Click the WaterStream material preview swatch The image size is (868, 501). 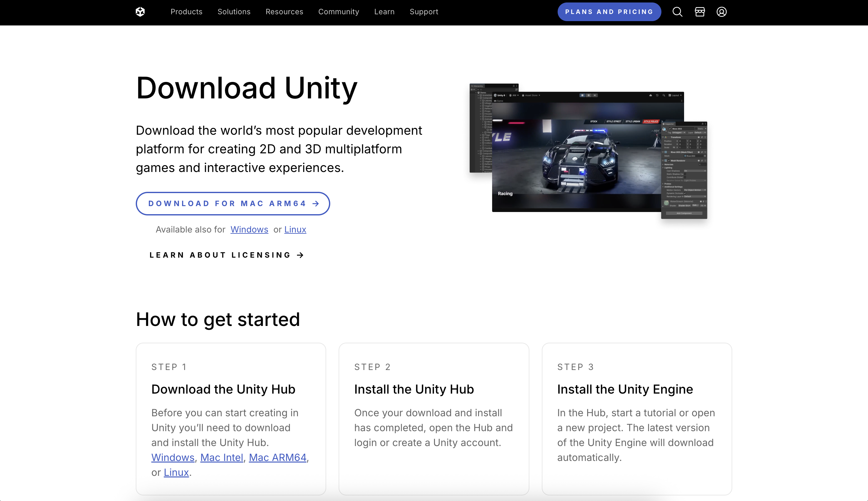667,203
